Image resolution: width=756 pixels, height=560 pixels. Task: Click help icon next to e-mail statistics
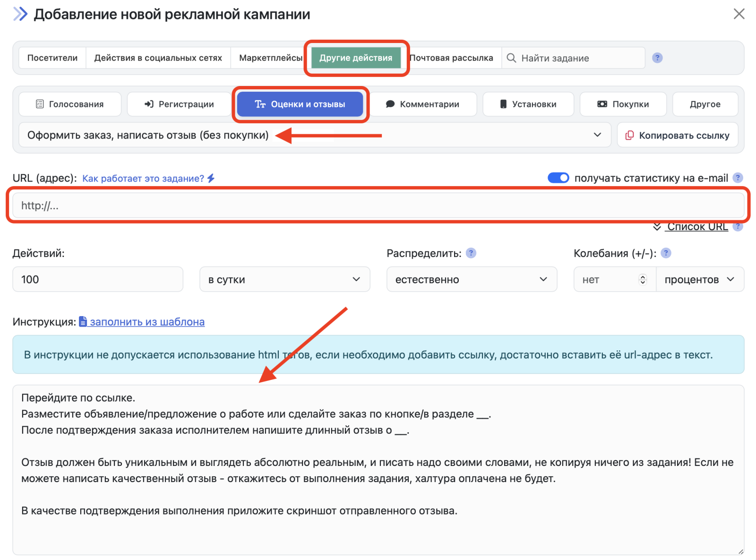pos(738,178)
